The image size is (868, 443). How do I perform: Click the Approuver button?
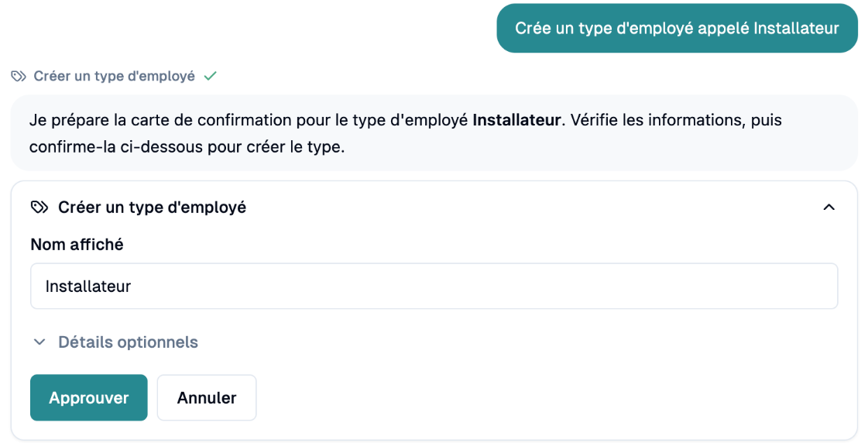(x=88, y=397)
